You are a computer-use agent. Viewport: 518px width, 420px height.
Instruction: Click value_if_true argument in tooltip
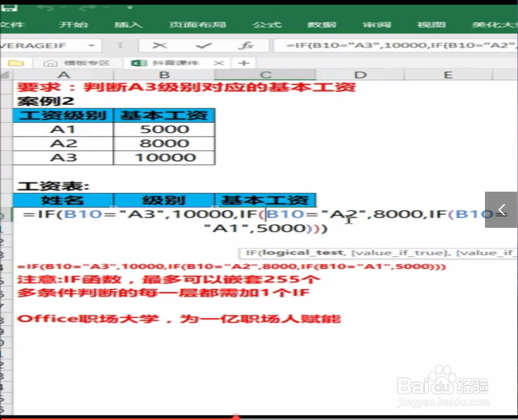point(399,253)
